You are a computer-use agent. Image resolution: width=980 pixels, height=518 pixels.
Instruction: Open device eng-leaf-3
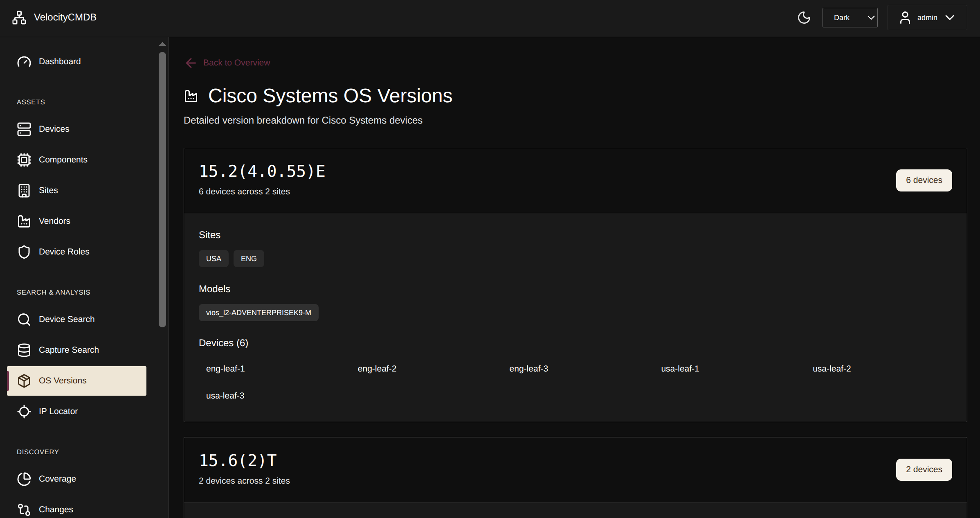pyautogui.click(x=528, y=369)
